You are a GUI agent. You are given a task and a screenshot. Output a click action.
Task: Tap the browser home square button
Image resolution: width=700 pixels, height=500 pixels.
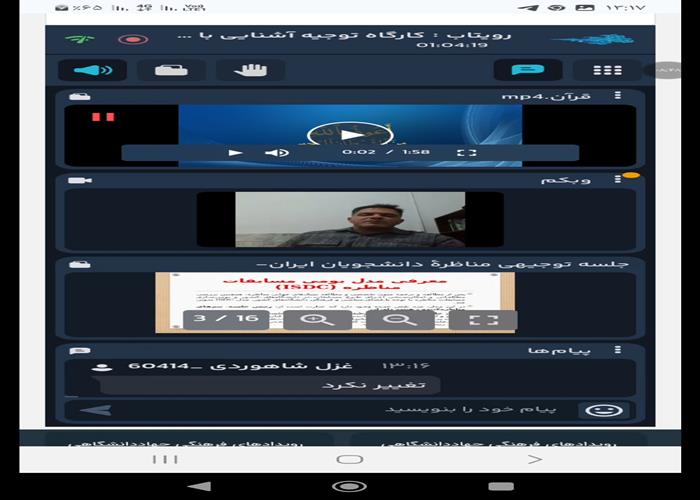(350, 459)
